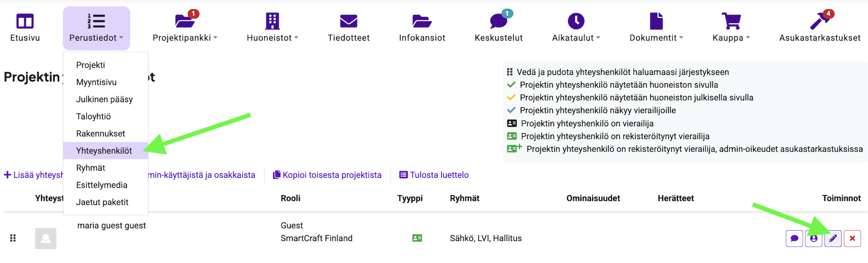Click the user profile button in contact row
868x263 pixels.
point(814,238)
